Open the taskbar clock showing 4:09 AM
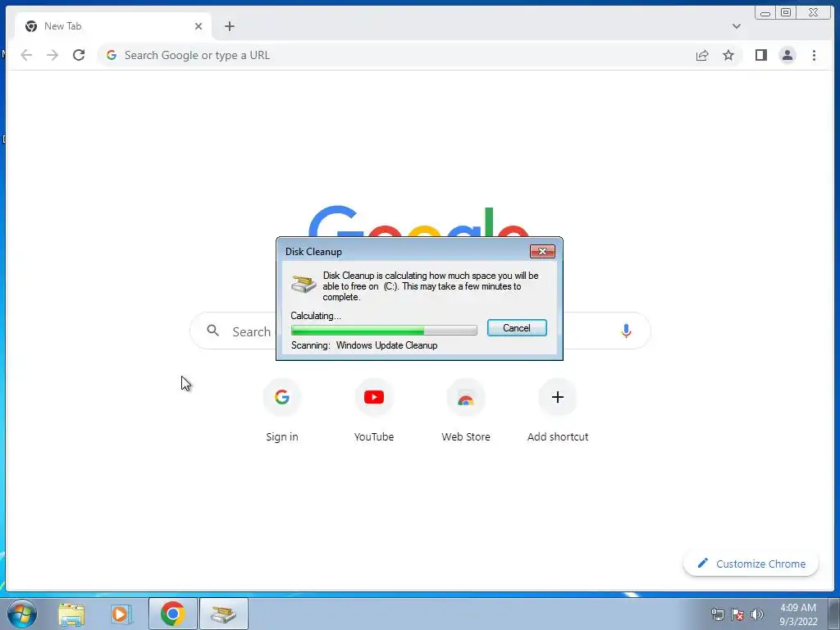Screen dimensions: 840x630 click(798, 614)
